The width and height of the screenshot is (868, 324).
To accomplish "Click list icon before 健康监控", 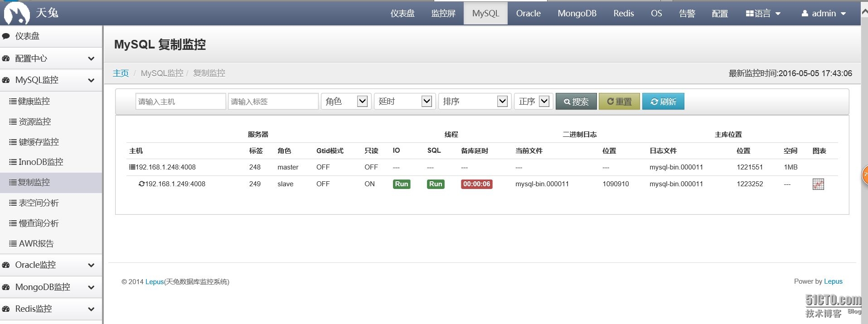I will pos(13,102).
